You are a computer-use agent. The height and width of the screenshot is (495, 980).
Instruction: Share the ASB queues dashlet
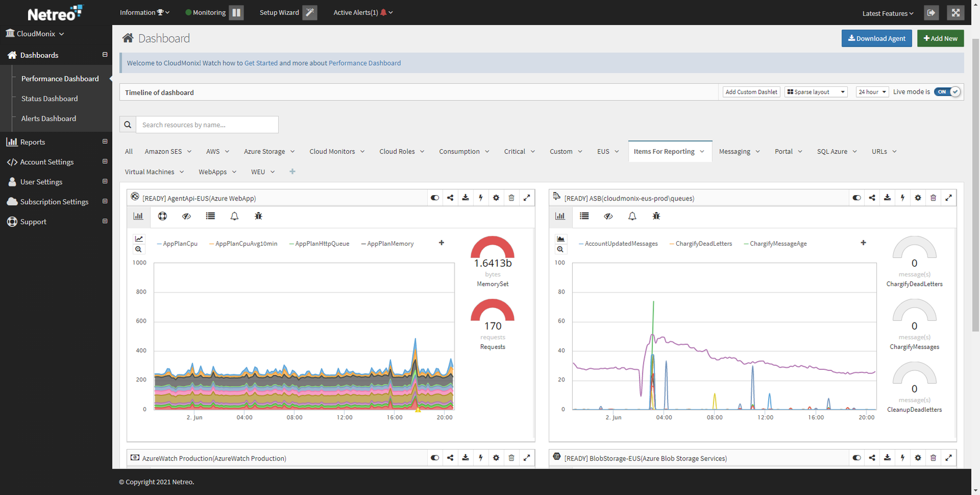pyautogui.click(x=872, y=198)
